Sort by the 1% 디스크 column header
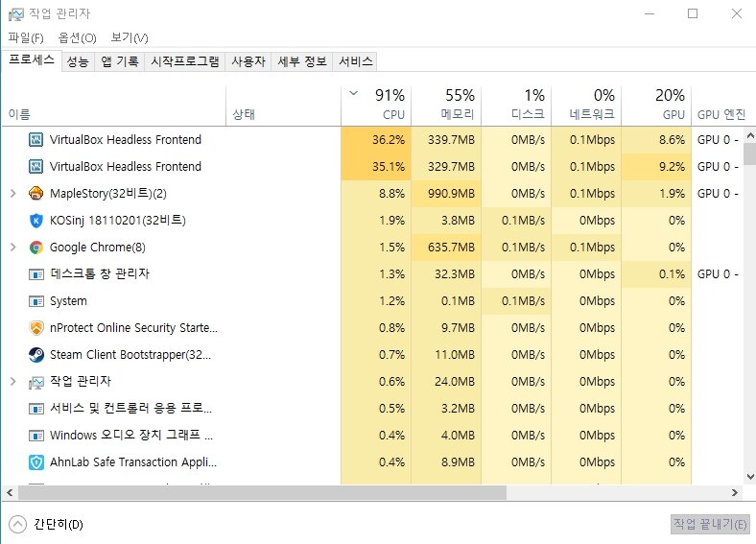The height and width of the screenshot is (544, 756). [516, 106]
